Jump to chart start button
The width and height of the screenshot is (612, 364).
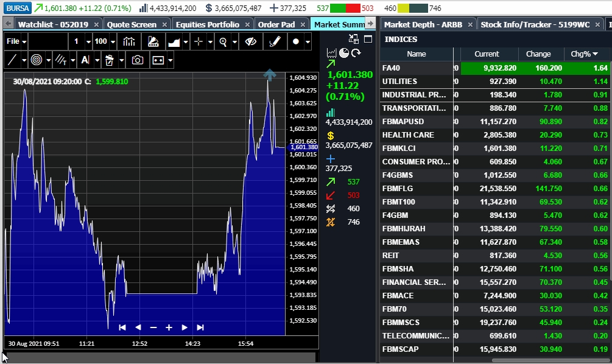(x=122, y=327)
